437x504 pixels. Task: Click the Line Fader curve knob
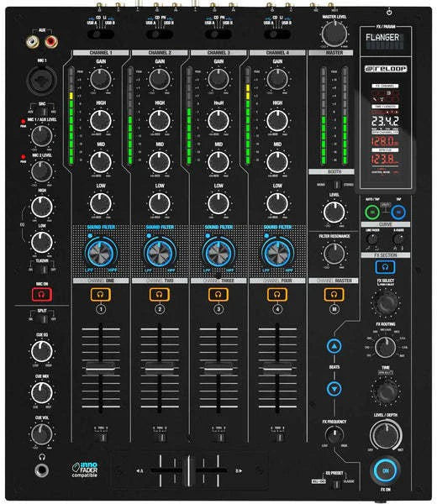(x=372, y=239)
